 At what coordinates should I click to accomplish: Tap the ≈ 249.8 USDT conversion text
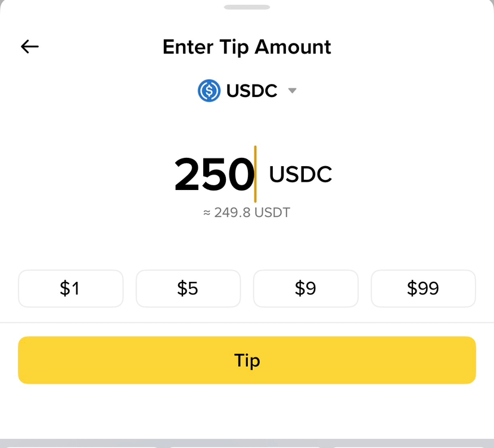point(247,213)
